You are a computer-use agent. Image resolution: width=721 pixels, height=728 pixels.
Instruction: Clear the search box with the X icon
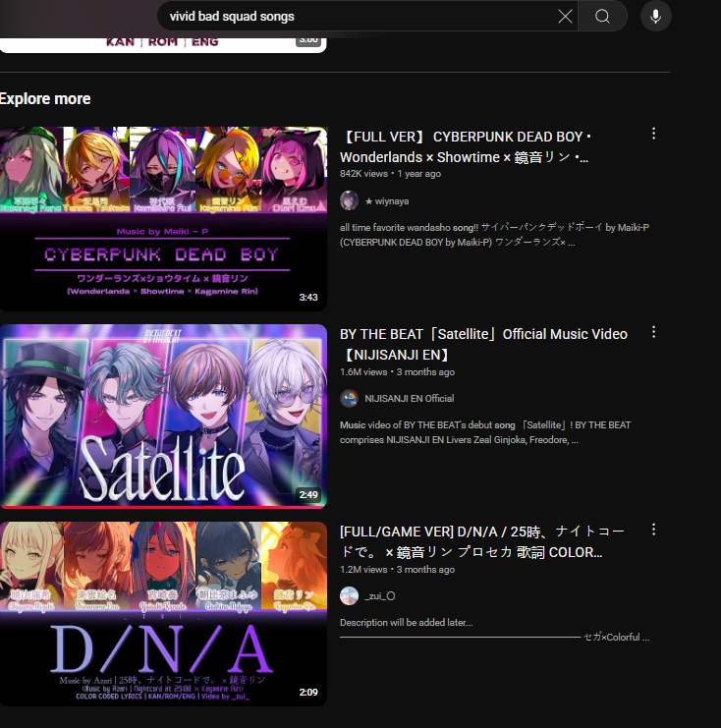[565, 17]
